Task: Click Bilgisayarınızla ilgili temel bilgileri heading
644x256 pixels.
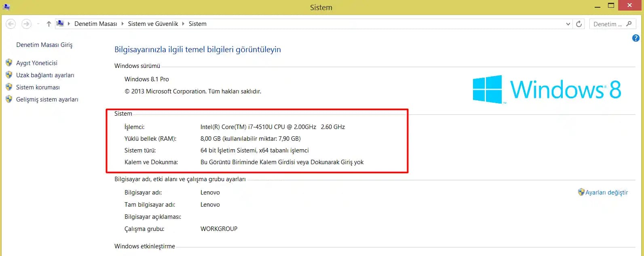Action: point(198,50)
